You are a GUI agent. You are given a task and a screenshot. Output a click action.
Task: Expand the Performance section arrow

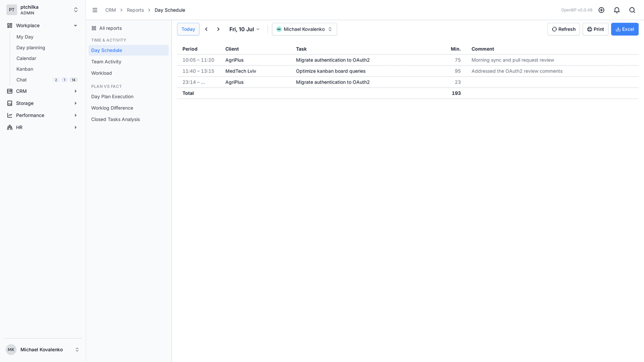[x=75, y=115]
